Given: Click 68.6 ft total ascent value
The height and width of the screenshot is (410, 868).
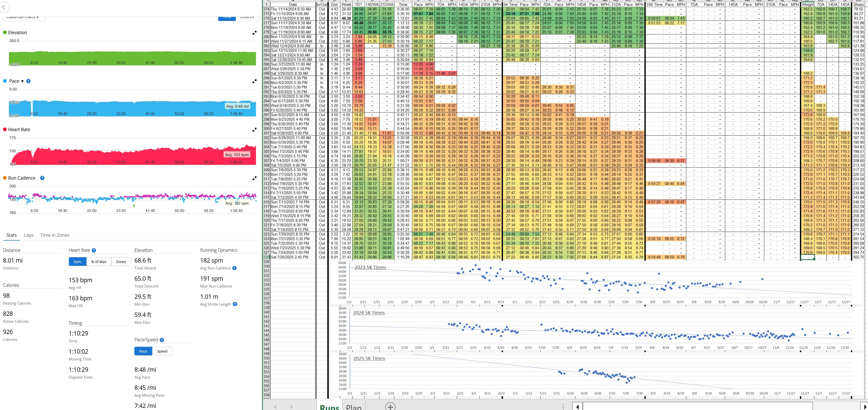Looking at the screenshot, I should 143,260.
